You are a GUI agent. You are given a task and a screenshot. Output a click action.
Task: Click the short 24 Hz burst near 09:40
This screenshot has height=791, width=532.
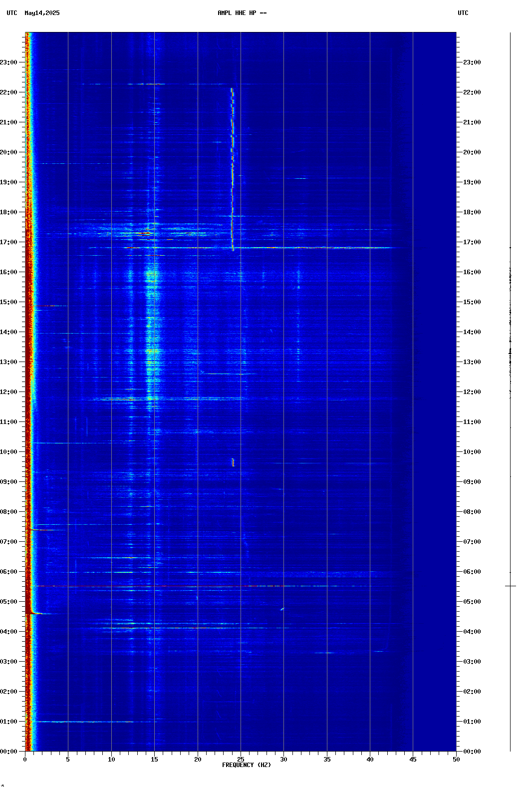pyautogui.click(x=233, y=462)
